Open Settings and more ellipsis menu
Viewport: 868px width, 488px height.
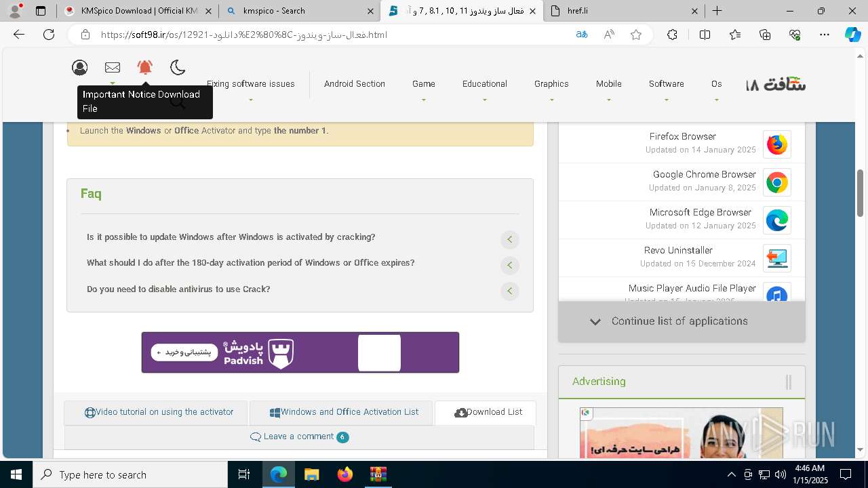click(825, 35)
